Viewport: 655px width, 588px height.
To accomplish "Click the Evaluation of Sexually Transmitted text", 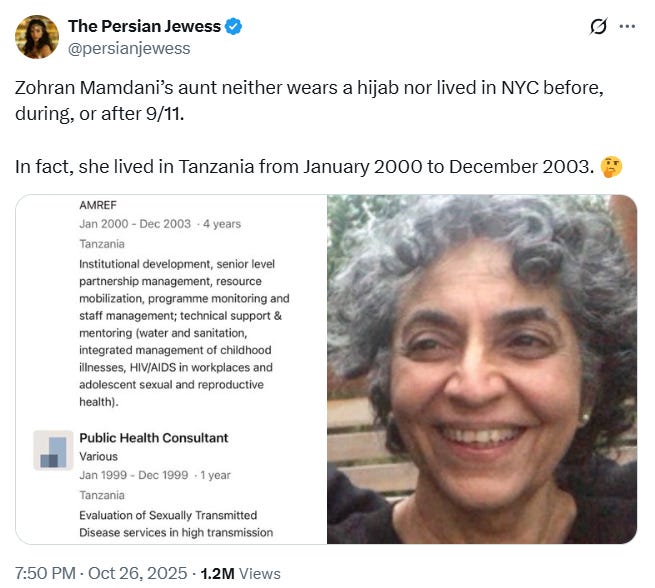I will [x=168, y=515].
